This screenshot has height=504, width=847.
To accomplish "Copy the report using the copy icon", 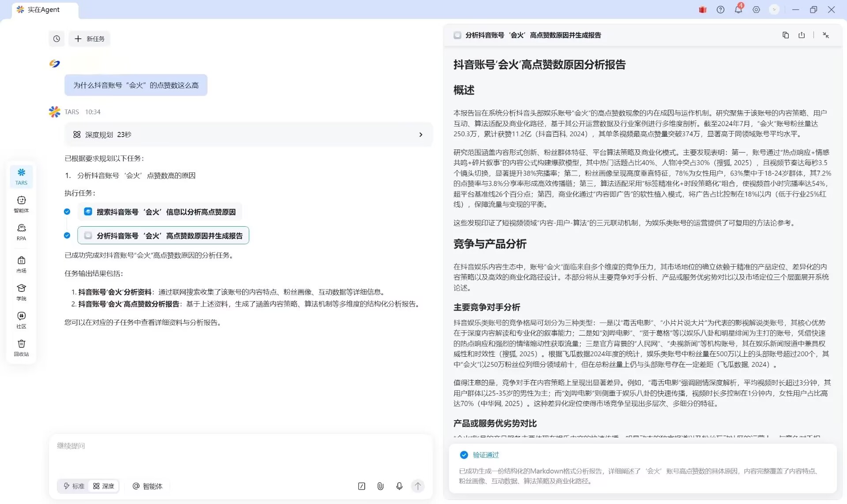I will tap(786, 35).
